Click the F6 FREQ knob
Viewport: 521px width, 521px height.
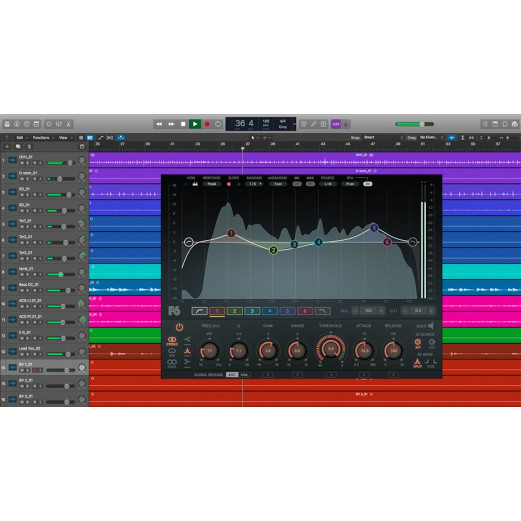pos(209,351)
